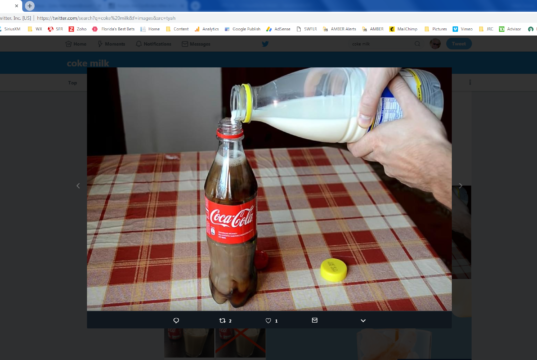Image resolution: width=537 pixels, height=360 pixels.
Task: Open the orange drink image thumbnail
Action: [394, 344]
